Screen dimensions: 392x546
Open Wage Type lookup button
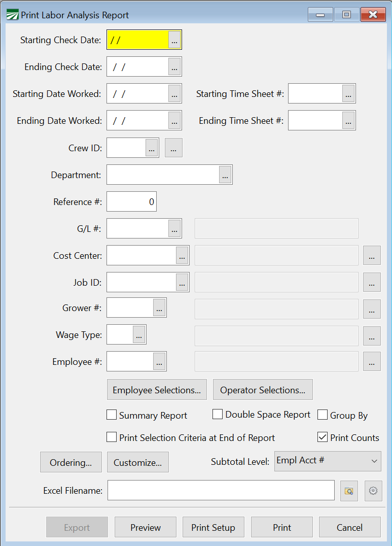(x=139, y=335)
